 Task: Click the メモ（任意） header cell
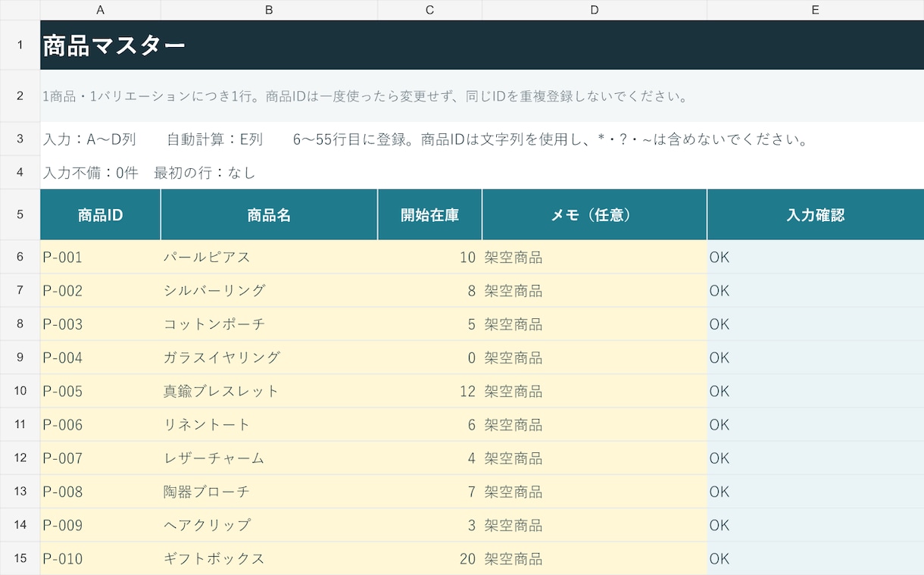(595, 215)
